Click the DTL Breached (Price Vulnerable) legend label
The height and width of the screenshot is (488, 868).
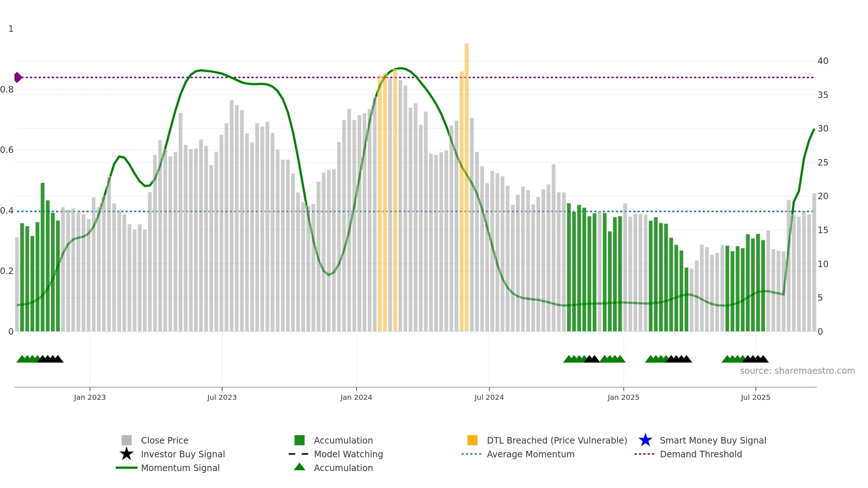[x=557, y=440]
